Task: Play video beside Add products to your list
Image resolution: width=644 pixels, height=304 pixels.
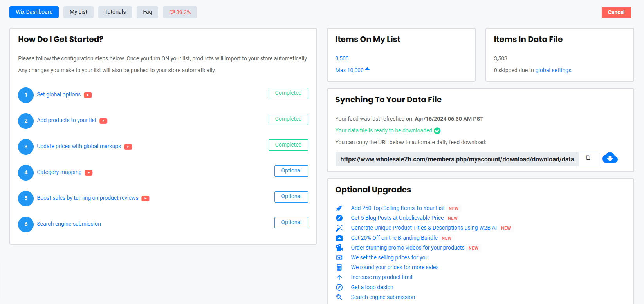Action: pos(103,121)
